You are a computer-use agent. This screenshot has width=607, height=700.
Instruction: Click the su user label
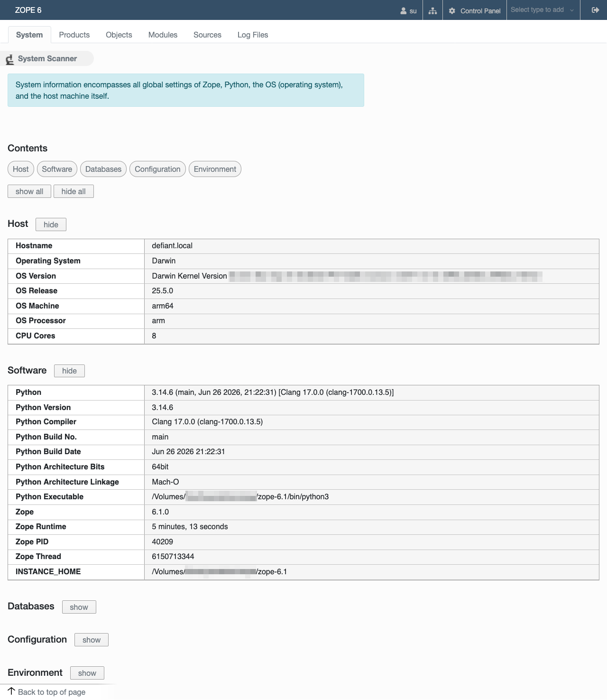[x=413, y=10]
